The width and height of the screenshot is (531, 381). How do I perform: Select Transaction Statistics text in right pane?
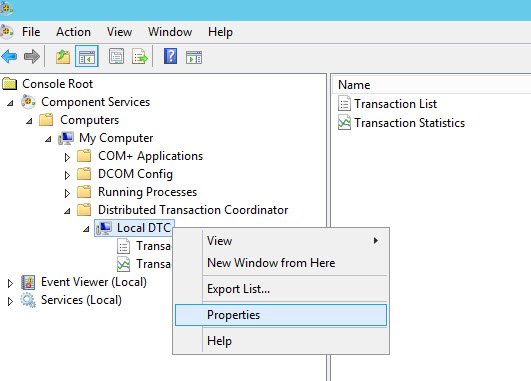click(409, 123)
